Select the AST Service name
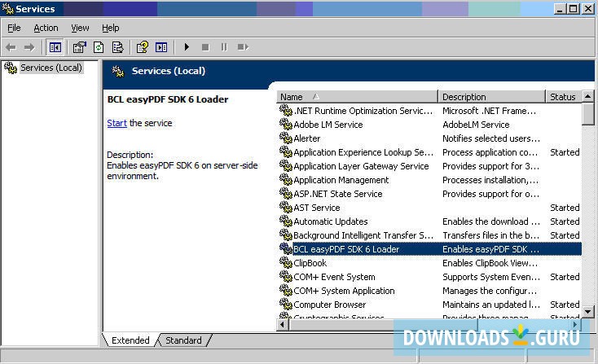Screen dimensions: 598x364 [317, 208]
